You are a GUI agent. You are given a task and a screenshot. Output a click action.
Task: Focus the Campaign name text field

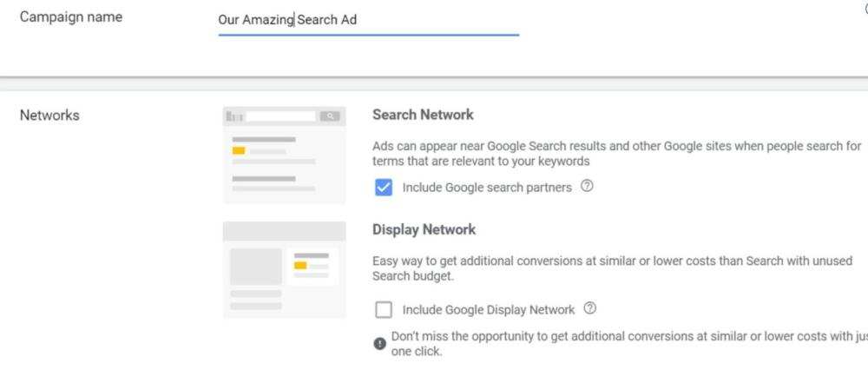pos(368,20)
